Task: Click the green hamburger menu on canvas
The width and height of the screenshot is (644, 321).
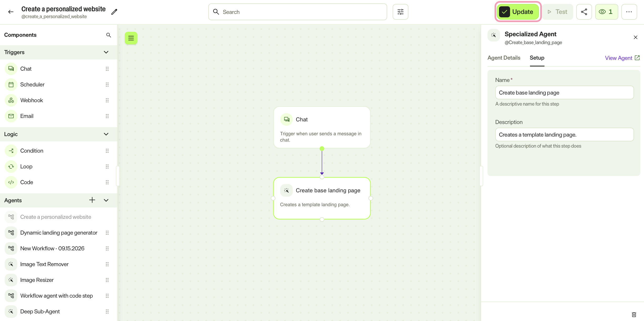Action: click(x=131, y=38)
